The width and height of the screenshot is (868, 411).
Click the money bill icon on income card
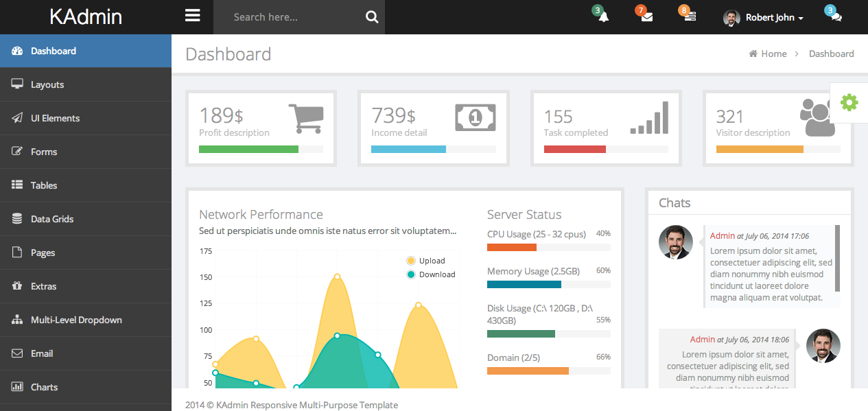[475, 117]
